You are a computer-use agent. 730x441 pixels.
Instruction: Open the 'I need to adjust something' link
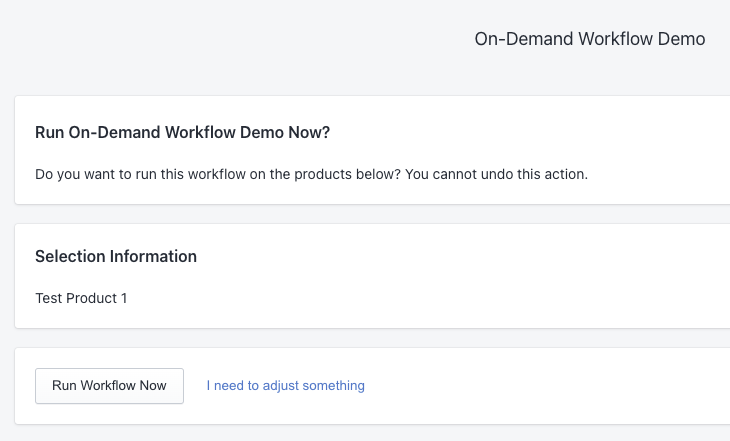285,386
